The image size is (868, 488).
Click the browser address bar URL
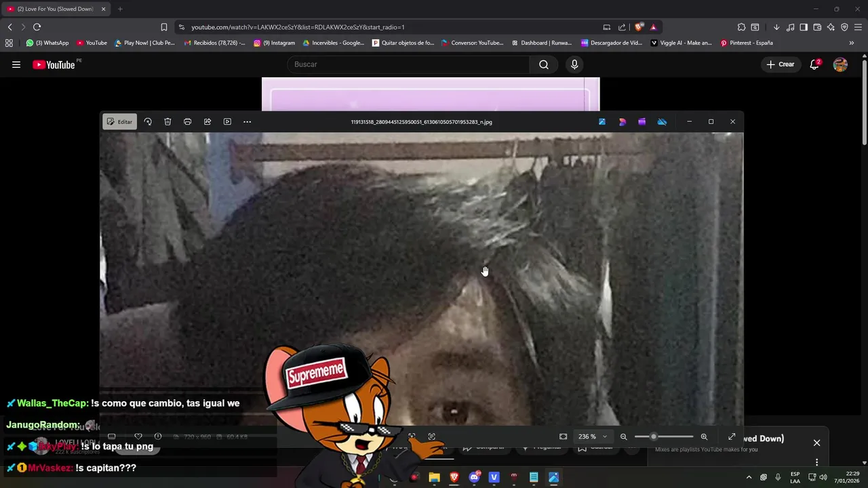tap(298, 27)
